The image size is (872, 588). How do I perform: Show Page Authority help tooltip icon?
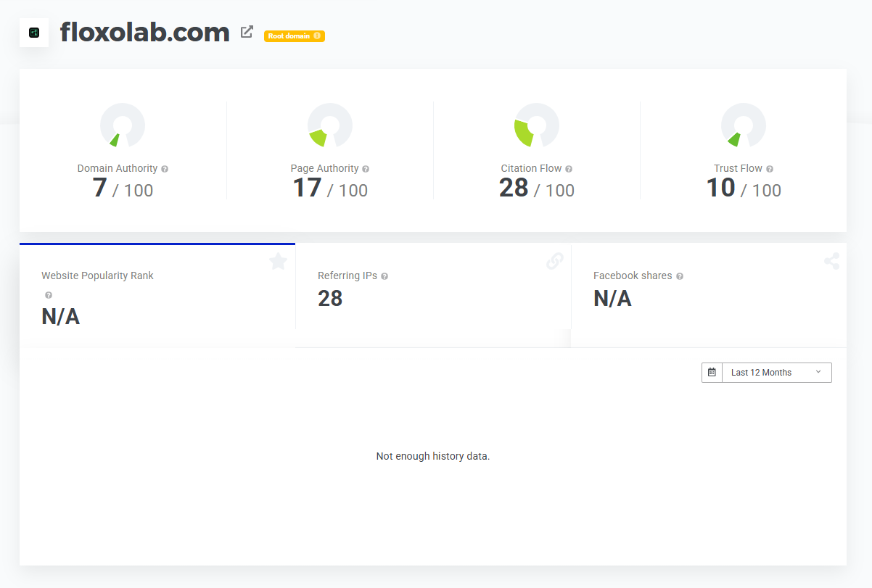[x=366, y=169]
